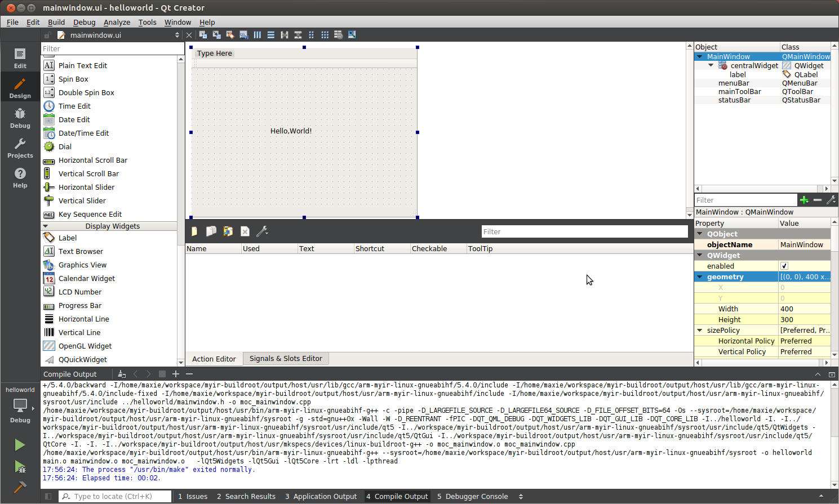Switch to the Signals & Slots Editor tab
Image resolution: width=839 pixels, height=504 pixels.
(x=286, y=359)
